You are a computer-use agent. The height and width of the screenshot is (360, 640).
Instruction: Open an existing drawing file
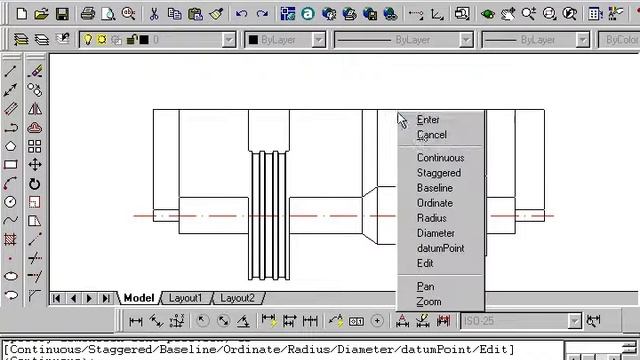click(41, 14)
